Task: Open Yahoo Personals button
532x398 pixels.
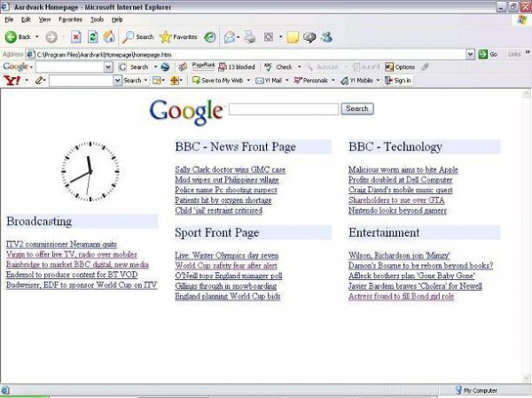Action: (x=311, y=81)
